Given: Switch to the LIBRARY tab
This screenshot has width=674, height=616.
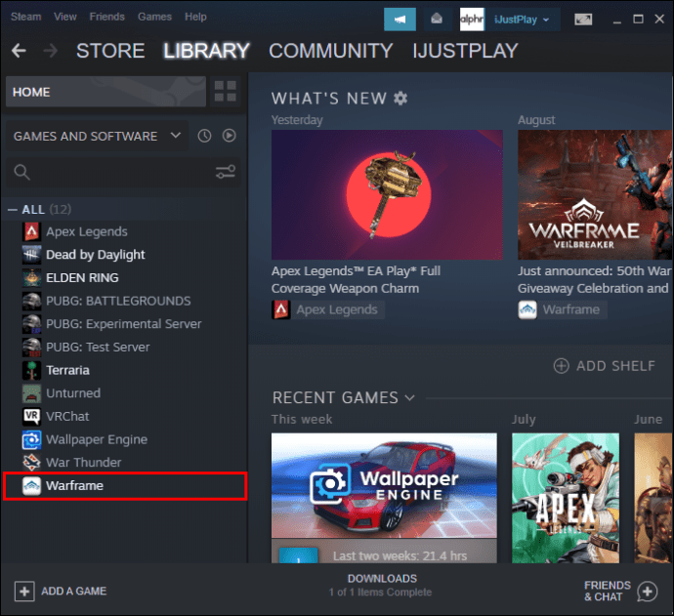Looking at the screenshot, I should [x=206, y=51].
